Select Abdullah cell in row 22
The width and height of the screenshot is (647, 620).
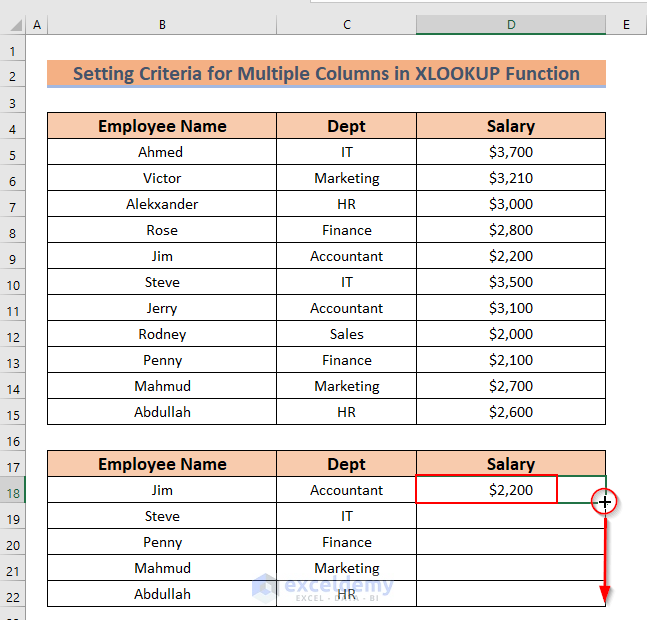point(162,594)
